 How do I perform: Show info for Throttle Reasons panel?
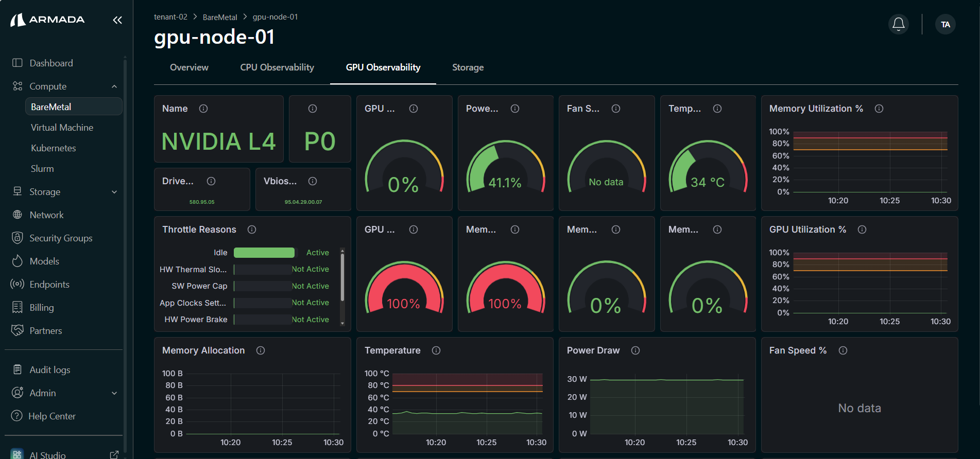252,229
